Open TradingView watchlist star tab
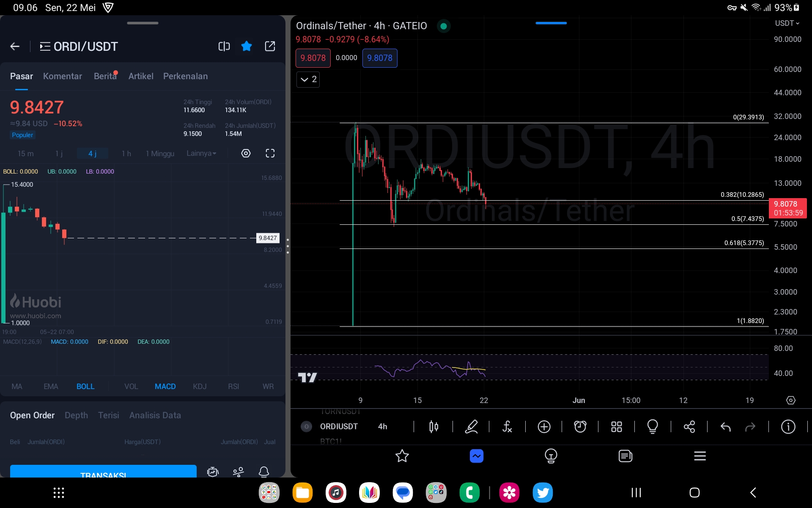812x508 pixels. pos(402,456)
